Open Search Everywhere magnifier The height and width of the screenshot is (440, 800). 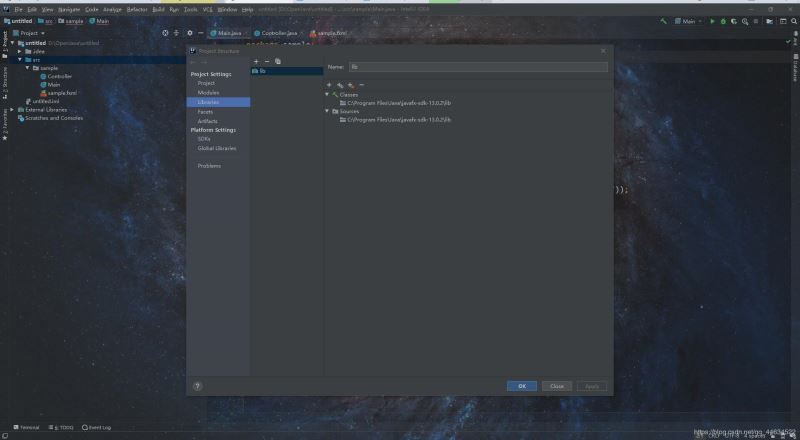pos(794,21)
